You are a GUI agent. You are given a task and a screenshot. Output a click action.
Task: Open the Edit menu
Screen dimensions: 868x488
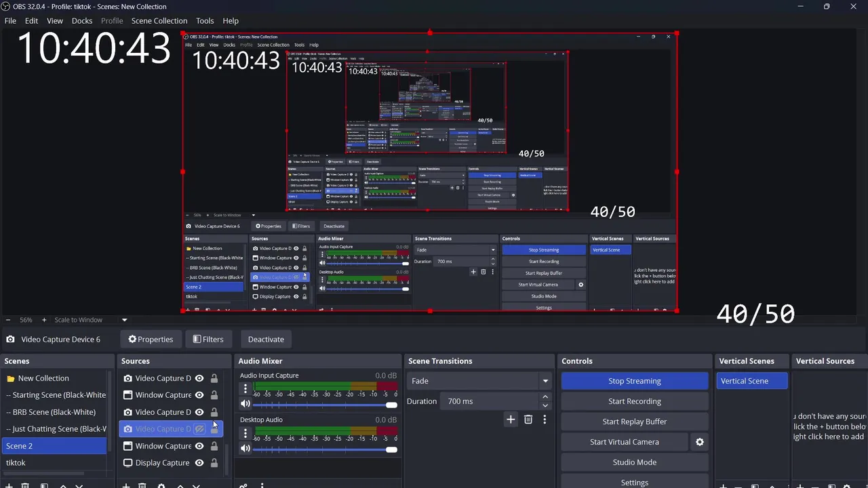[x=31, y=21]
